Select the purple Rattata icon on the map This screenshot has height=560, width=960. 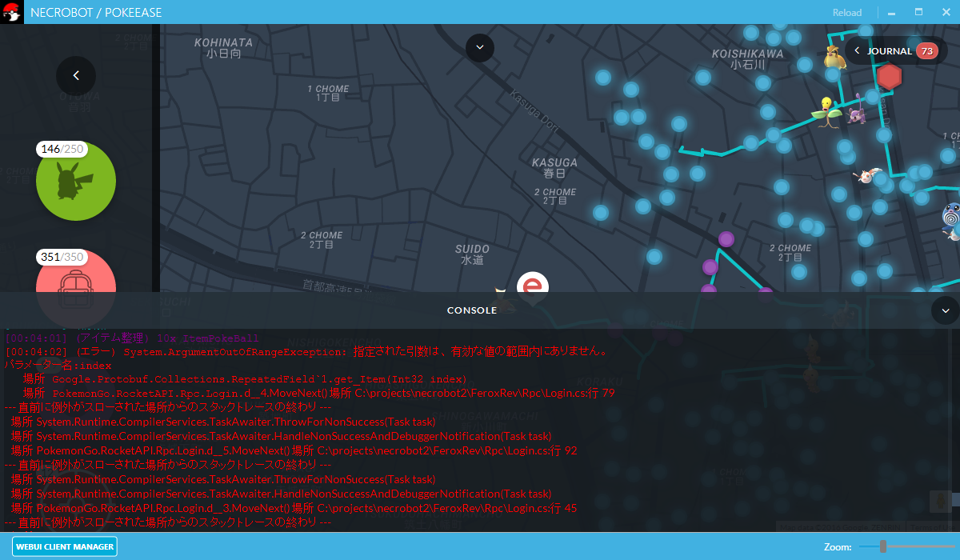point(857,110)
